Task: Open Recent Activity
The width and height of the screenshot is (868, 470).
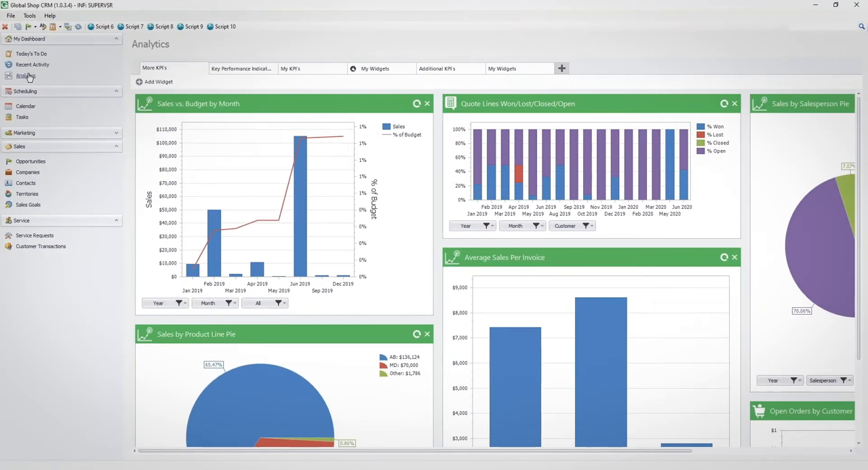Action: (33, 64)
